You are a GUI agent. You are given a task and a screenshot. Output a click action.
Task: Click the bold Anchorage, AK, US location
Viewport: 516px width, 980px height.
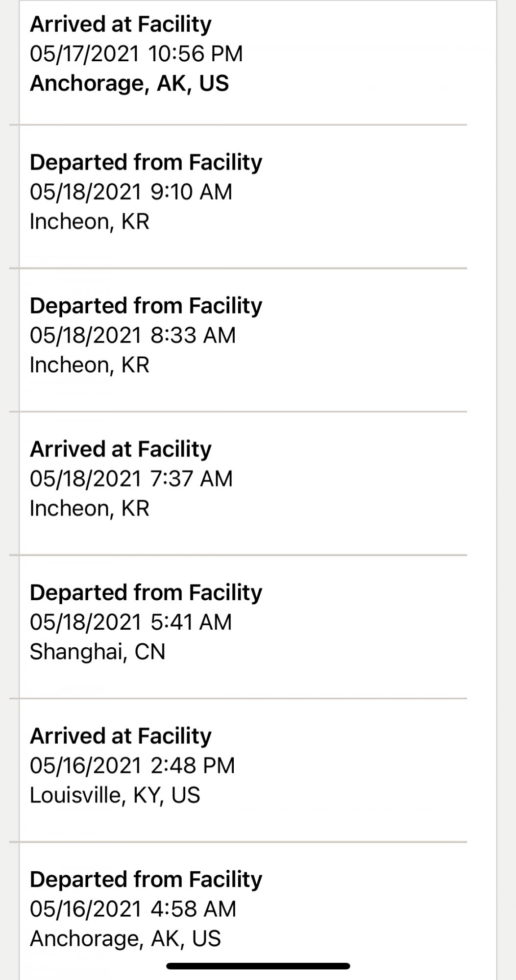129,83
